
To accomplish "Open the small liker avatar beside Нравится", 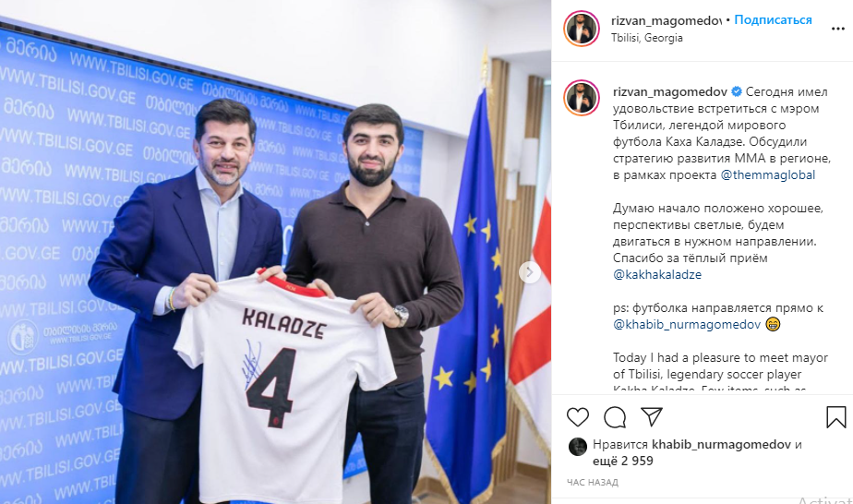I will (578, 447).
